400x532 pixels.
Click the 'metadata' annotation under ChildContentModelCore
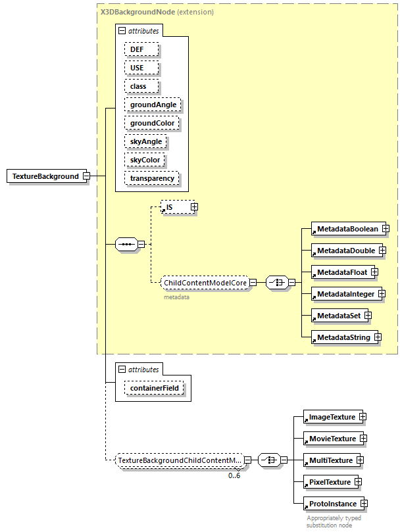176,297
